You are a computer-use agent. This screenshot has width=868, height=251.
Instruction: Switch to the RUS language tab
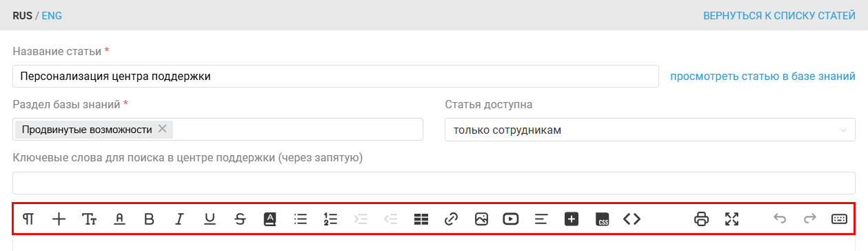tap(22, 15)
